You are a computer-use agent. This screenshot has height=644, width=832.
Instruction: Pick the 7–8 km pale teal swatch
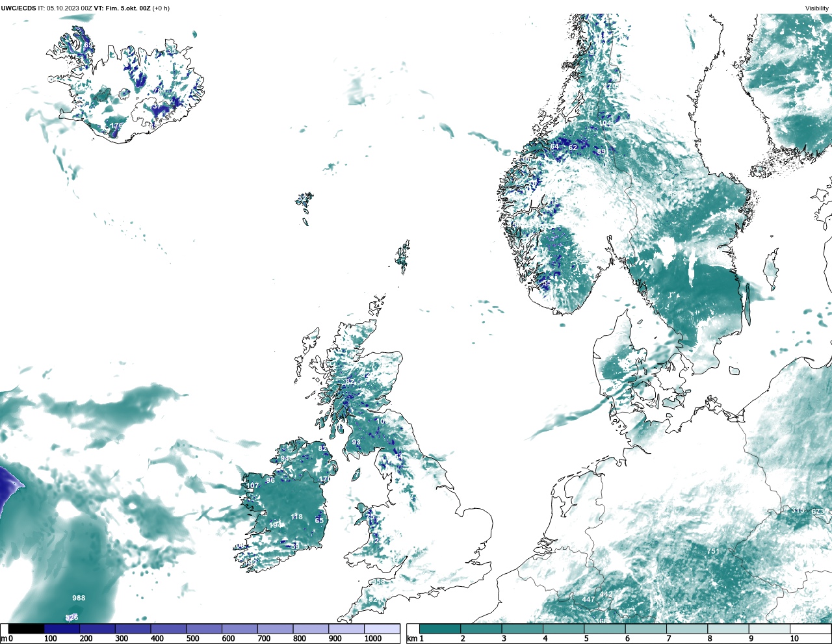(687, 629)
